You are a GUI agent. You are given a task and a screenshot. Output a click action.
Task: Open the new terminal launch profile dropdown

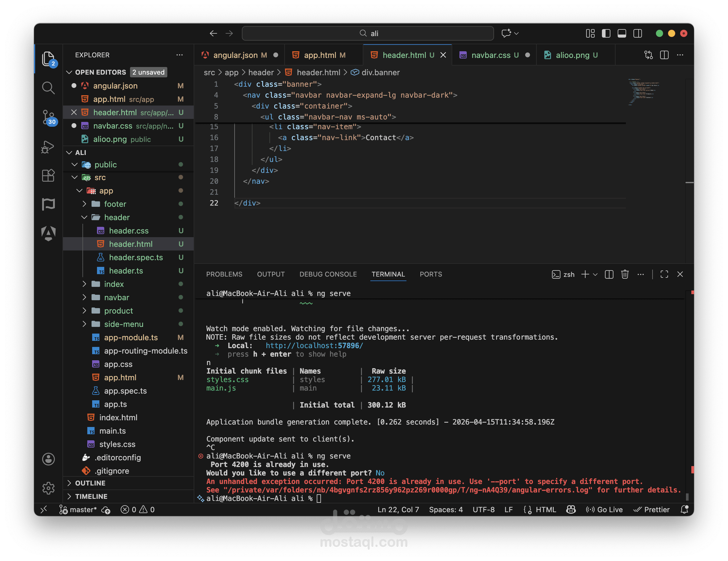point(595,274)
